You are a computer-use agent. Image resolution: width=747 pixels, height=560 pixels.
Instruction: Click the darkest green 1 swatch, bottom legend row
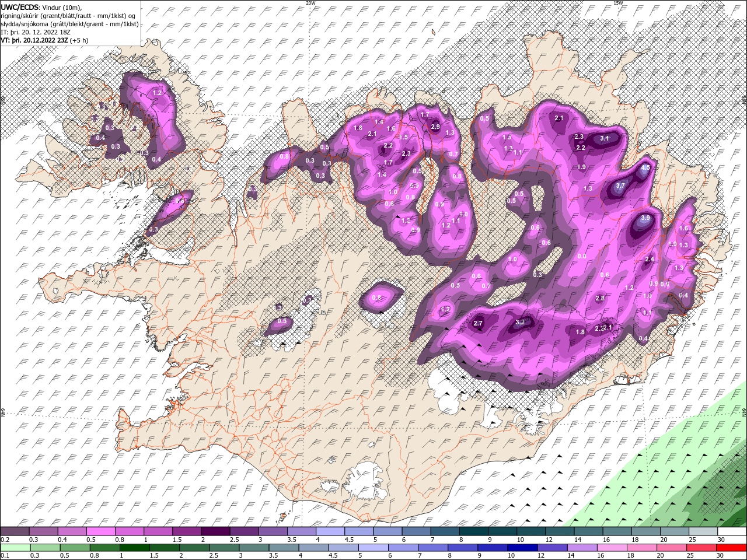point(135,548)
